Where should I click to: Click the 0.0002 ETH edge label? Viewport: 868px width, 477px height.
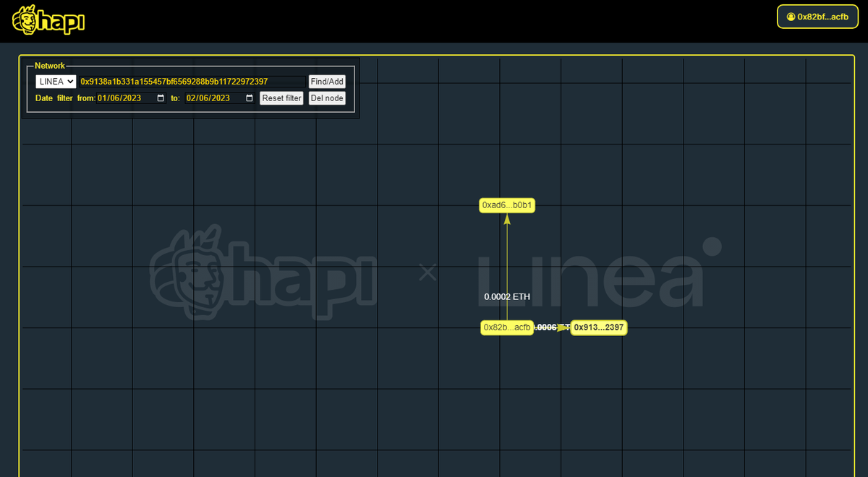(x=507, y=297)
